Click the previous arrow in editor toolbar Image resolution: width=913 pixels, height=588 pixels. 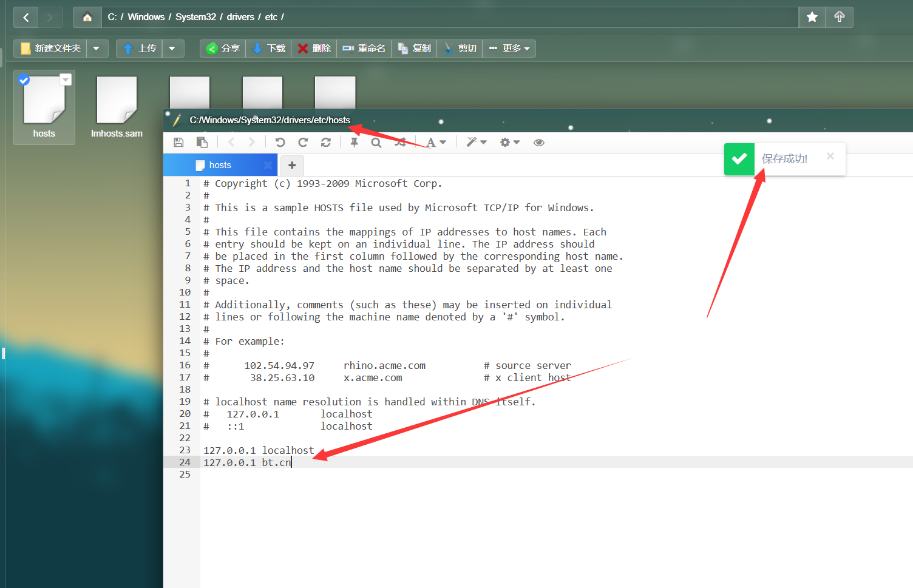[x=231, y=142]
